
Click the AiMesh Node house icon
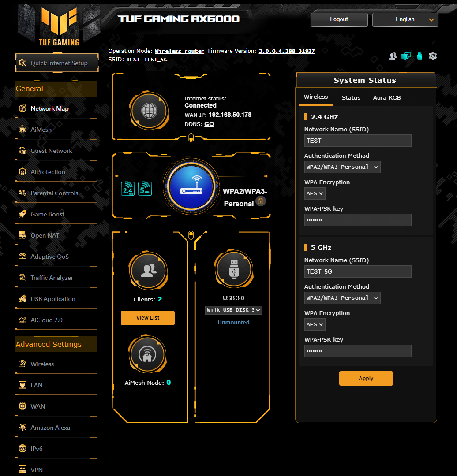(x=147, y=354)
